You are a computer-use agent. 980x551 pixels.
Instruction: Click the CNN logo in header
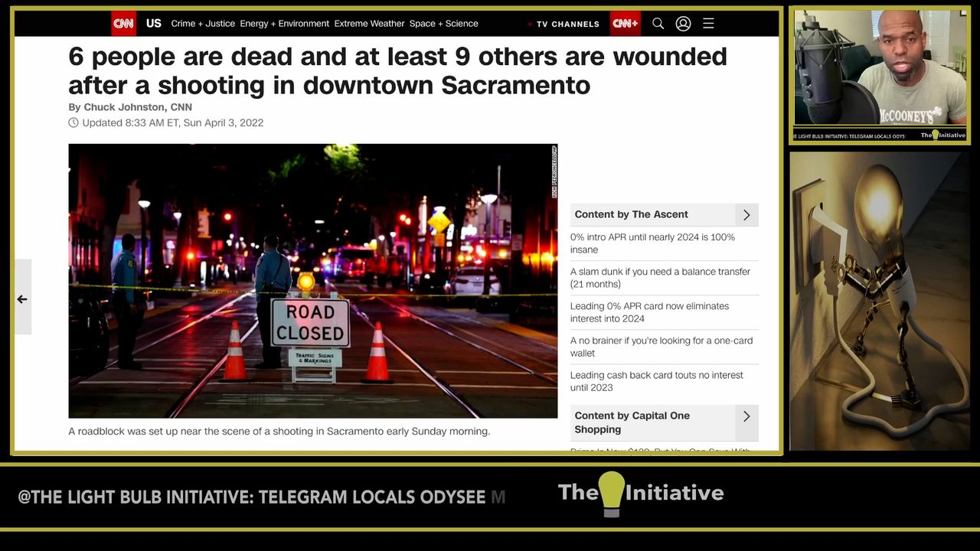[x=123, y=24]
